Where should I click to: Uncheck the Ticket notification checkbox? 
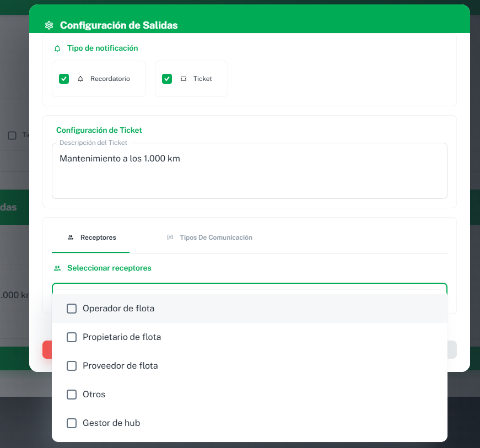167,79
